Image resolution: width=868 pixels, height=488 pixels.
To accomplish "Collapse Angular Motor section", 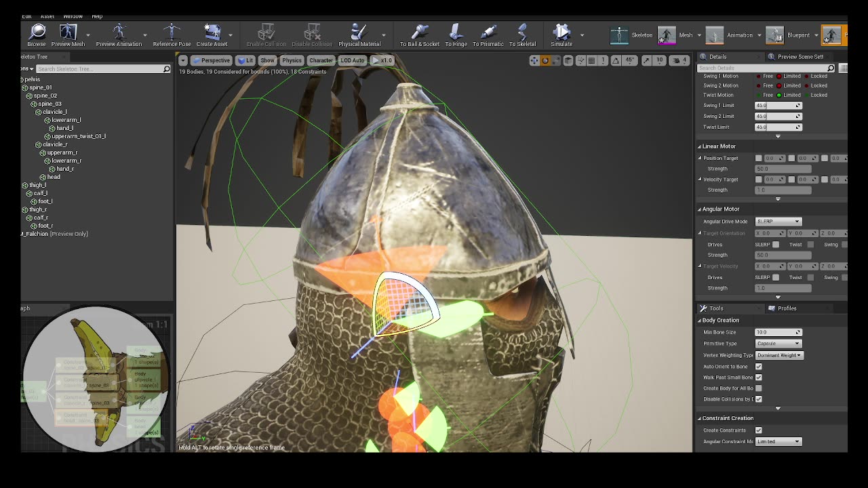I will pyautogui.click(x=699, y=209).
